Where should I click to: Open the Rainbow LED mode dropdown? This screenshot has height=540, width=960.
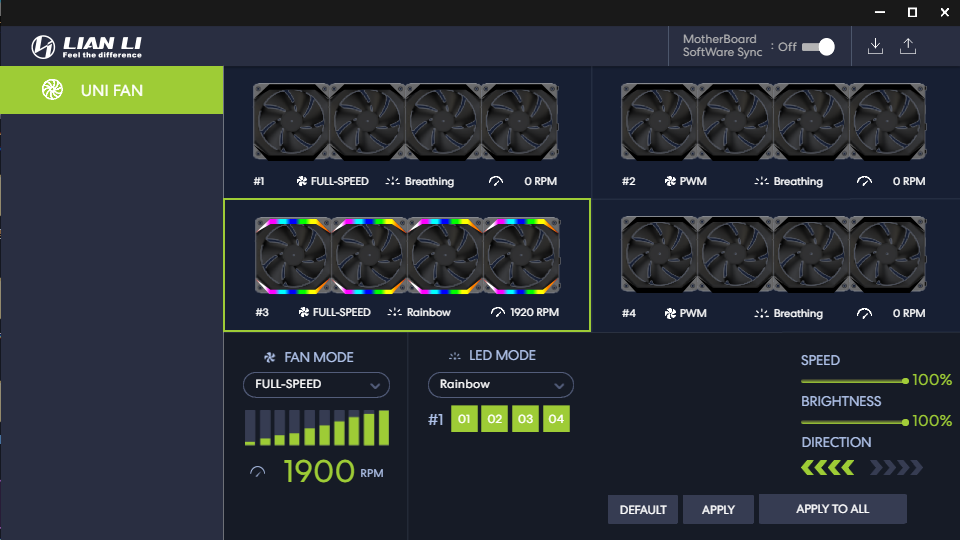pos(501,384)
